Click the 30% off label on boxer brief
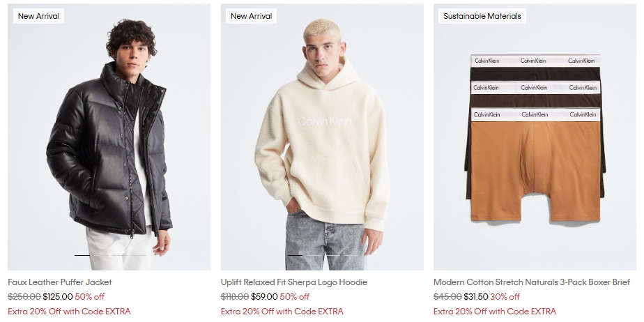 505,296
